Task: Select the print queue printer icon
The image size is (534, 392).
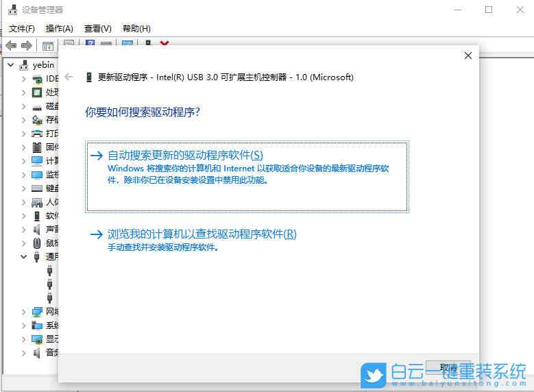Action: pos(37,134)
